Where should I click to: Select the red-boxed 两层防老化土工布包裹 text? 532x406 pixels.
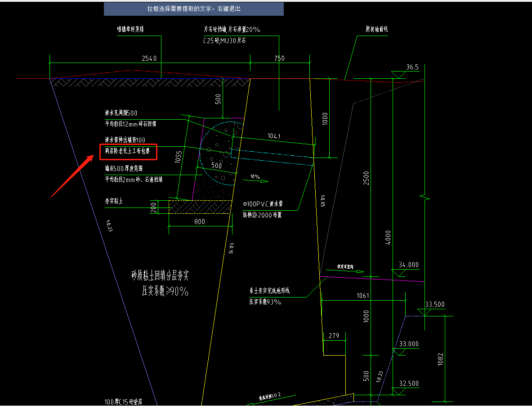tap(128, 151)
